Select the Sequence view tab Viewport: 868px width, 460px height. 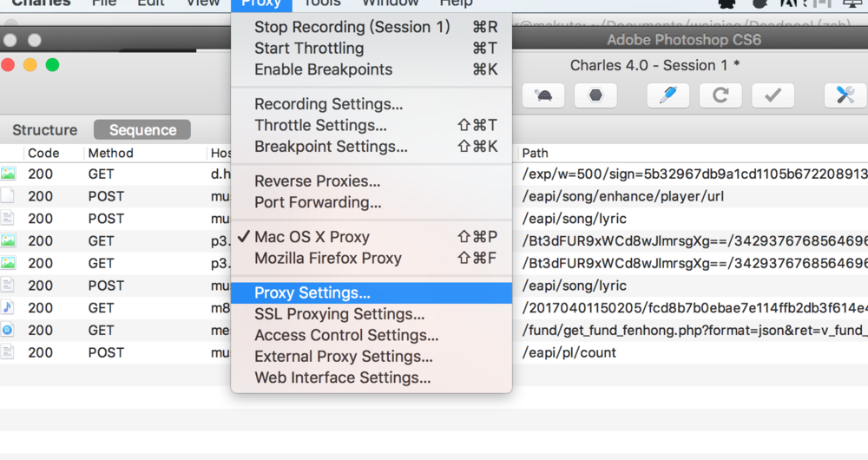pos(142,130)
